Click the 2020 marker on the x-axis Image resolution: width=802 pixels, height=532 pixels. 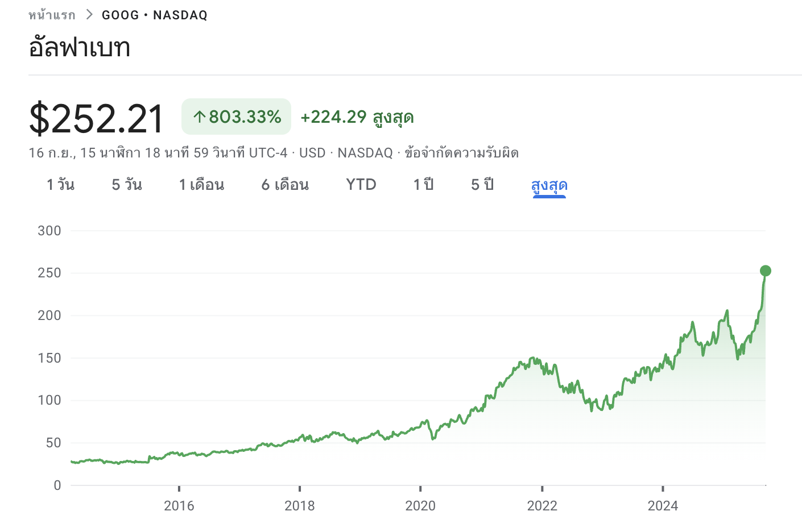point(420,505)
